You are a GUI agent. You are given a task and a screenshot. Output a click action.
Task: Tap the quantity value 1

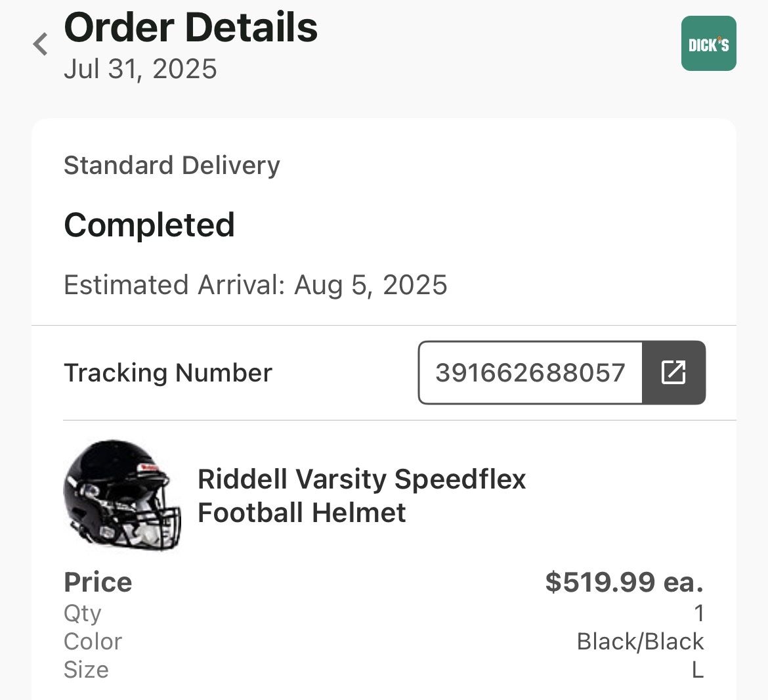700,613
